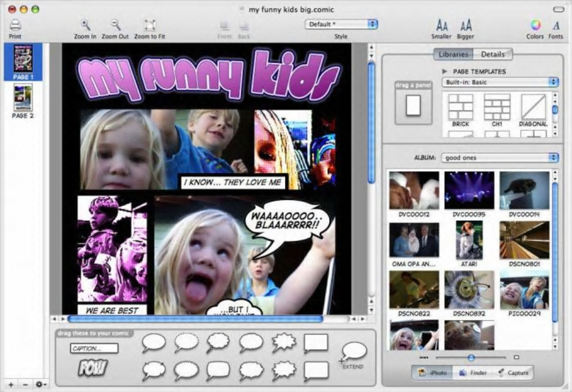Click the remove page minus button
This screenshot has height=392, width=572.
tap(25, 384)
